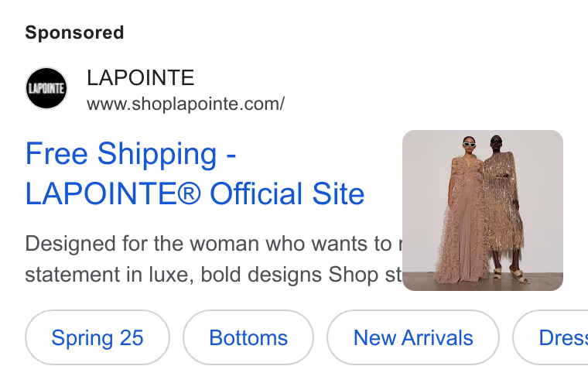Click description text "statement in luxe, bold designs"

pyautogui.click(x=173, y=275)
